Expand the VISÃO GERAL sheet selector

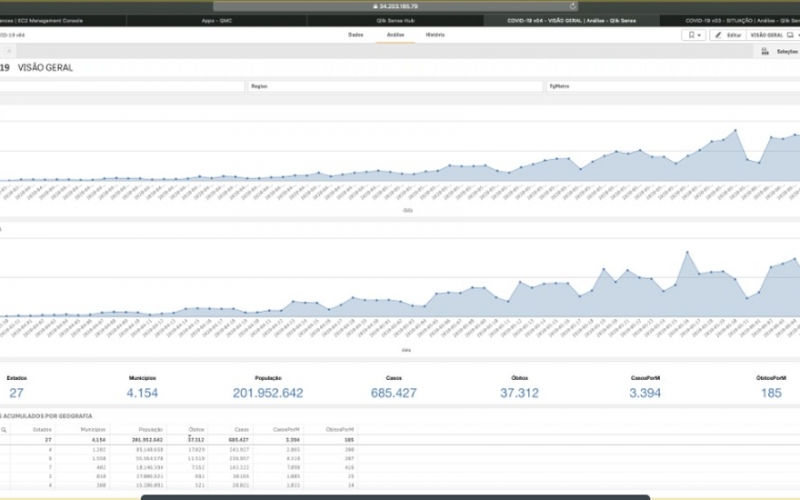click(773, 34)
